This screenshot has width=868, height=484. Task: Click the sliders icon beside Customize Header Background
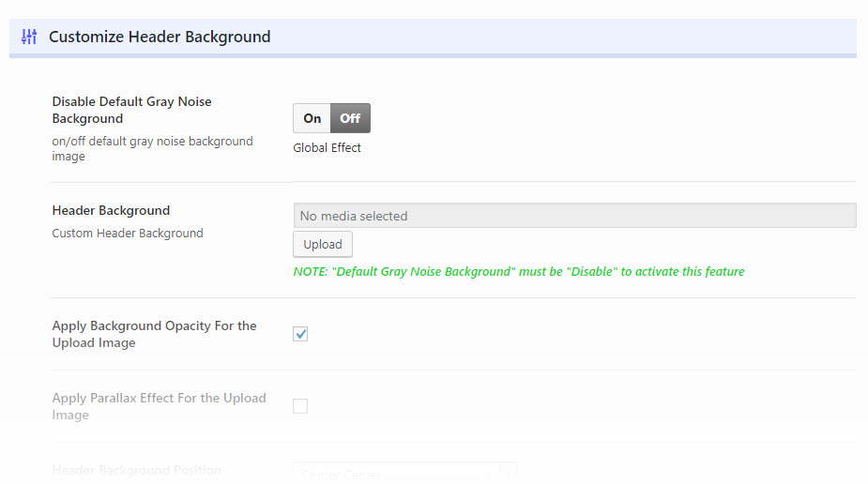point(29,37)
